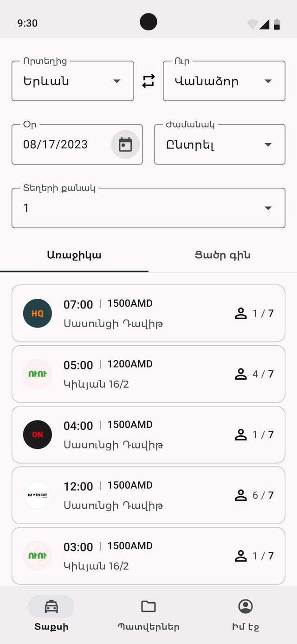Click the person seats icon on the 05:00 ride

pyautogui.click(x=241, y=374)
